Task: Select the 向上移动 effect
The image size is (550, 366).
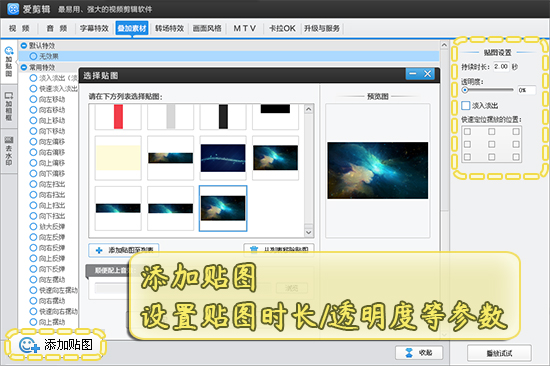Action: (x=47, y=120)
